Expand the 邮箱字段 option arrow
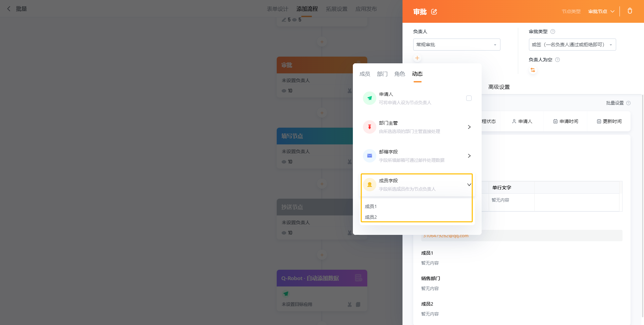The height and width of the screenshot is (325, 644). click(469, 156)
